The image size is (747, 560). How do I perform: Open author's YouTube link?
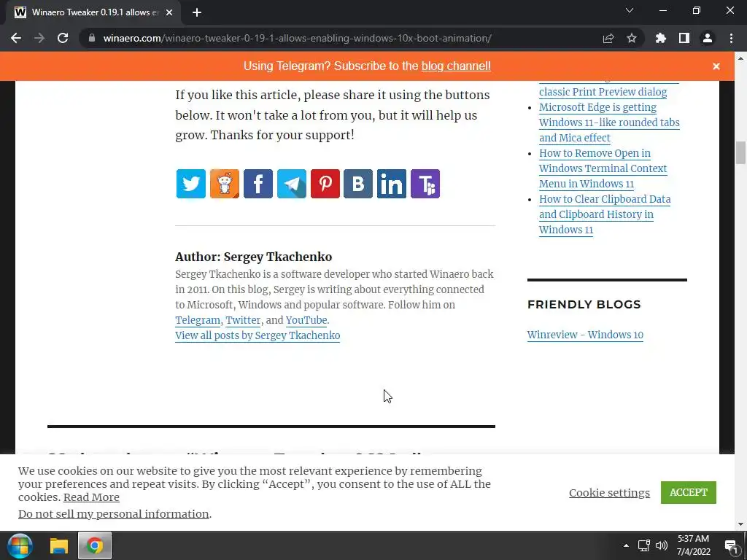(306, 321)
